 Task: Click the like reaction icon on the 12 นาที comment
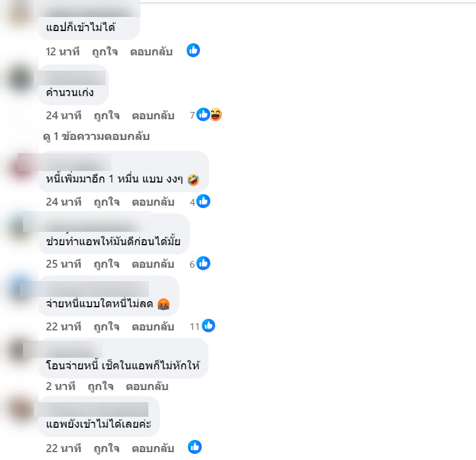[x=193, y=50]
